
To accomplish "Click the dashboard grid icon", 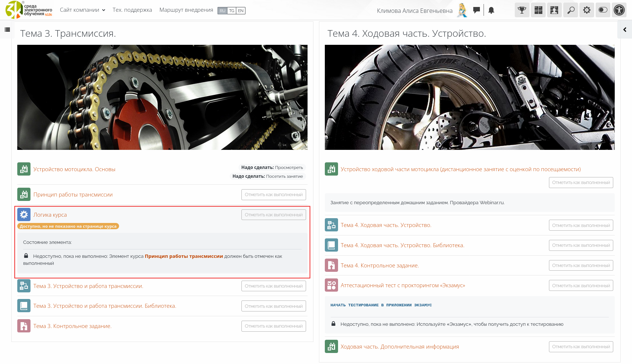I will coord(538,10).
